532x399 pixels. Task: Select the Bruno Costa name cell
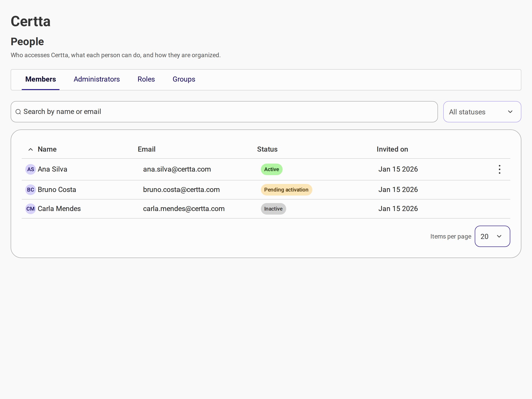pyautogui.click(x=57, y=190)
